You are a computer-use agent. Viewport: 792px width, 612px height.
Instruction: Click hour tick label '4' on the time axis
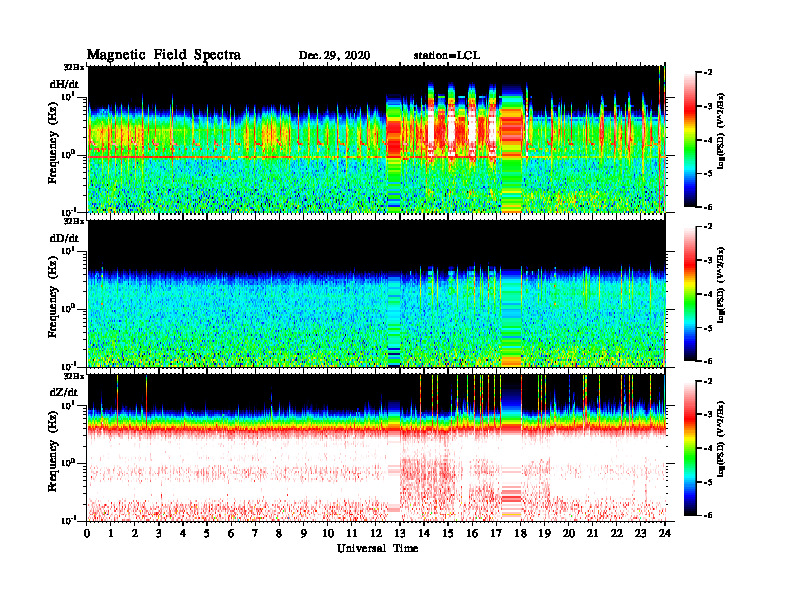point(183,533)
